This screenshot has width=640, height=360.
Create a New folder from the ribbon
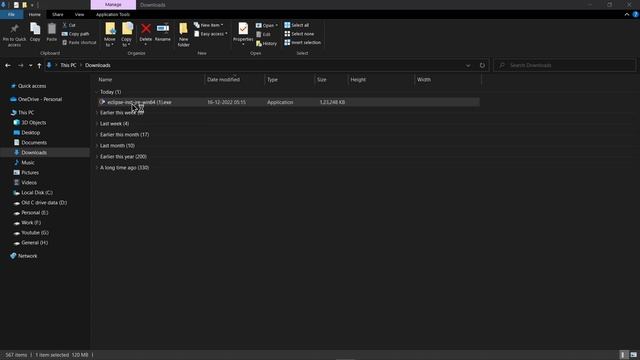[184, 34]
